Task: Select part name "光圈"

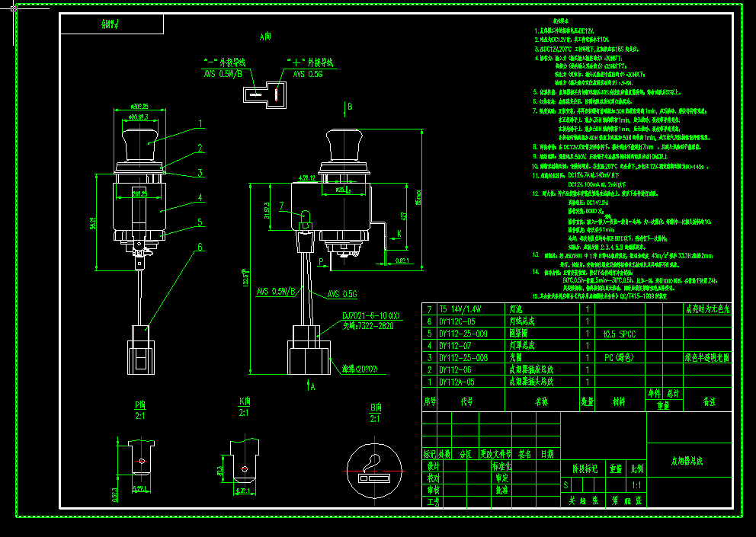Action: tap(516, 358)
